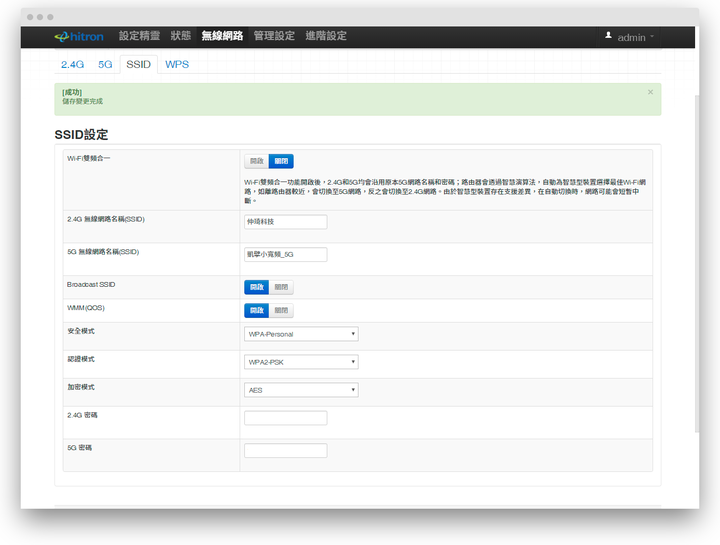
Task: Go to 狀態 status page
Action: point(180,36)
